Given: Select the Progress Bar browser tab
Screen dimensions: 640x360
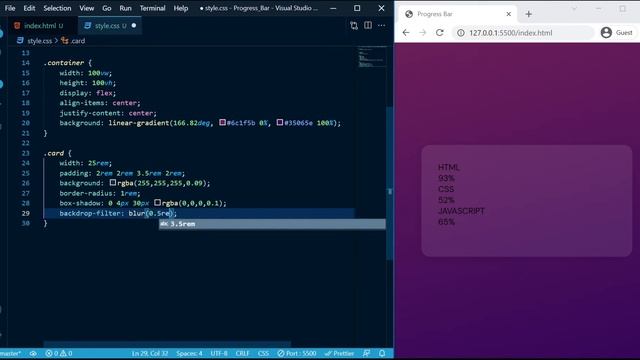Looking at the screenshot, I should pos(457,14).
